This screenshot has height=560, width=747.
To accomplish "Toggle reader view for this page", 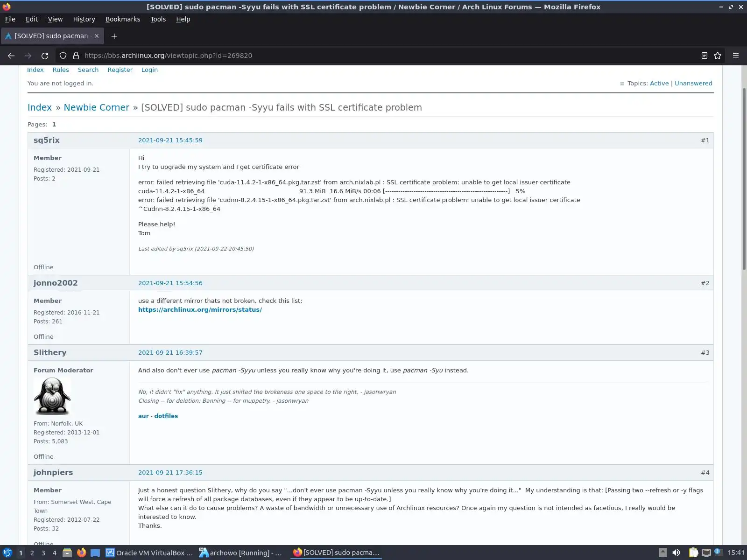I will [x=704, y=56].
